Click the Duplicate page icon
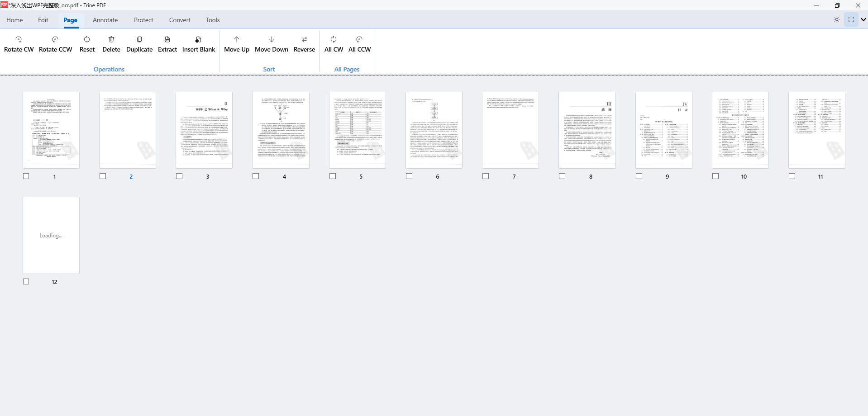 pos(139,39)
